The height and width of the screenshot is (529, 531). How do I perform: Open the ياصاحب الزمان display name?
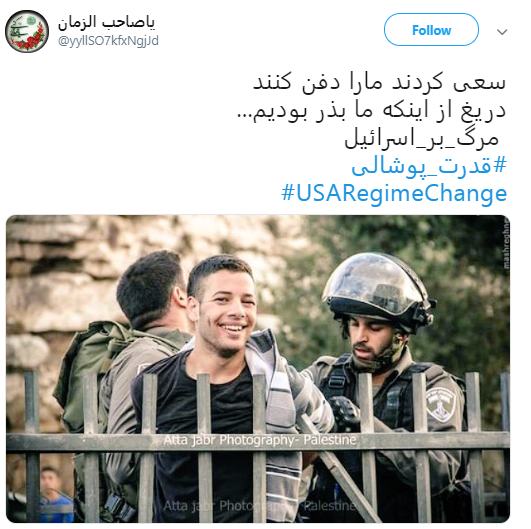coord(106,22)
